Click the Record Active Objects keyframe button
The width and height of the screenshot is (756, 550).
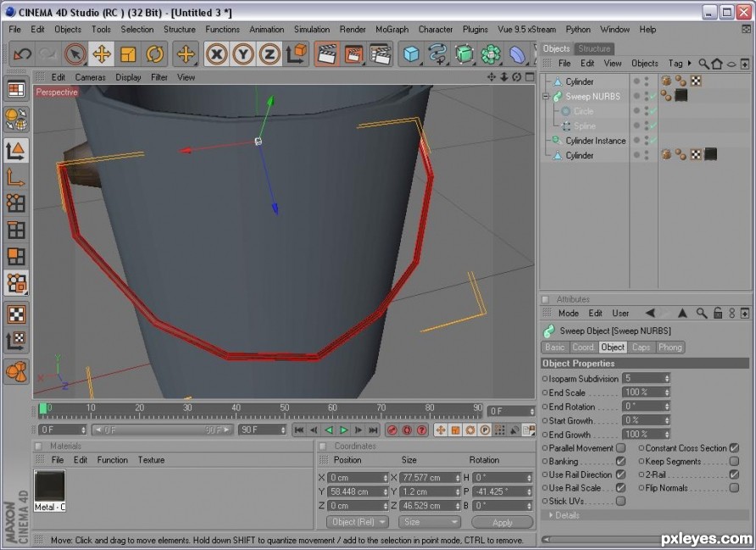click(392, 430)
